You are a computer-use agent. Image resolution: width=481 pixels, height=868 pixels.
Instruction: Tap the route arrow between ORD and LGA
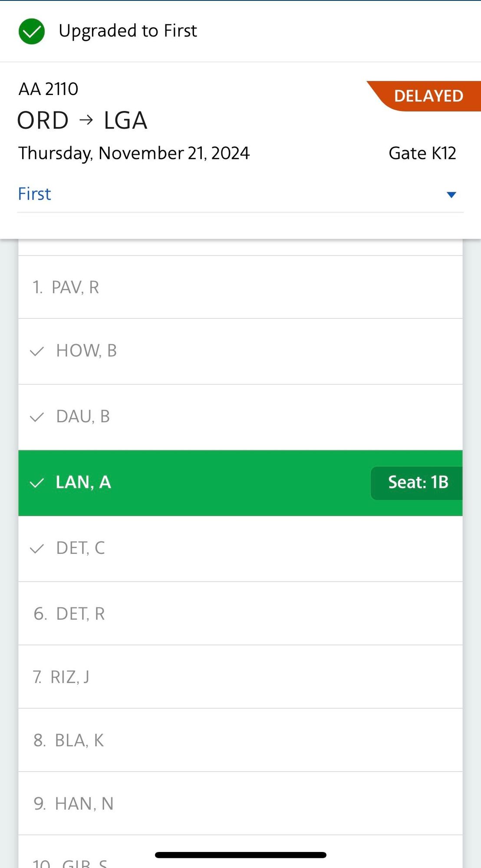(x=86, y=120)
